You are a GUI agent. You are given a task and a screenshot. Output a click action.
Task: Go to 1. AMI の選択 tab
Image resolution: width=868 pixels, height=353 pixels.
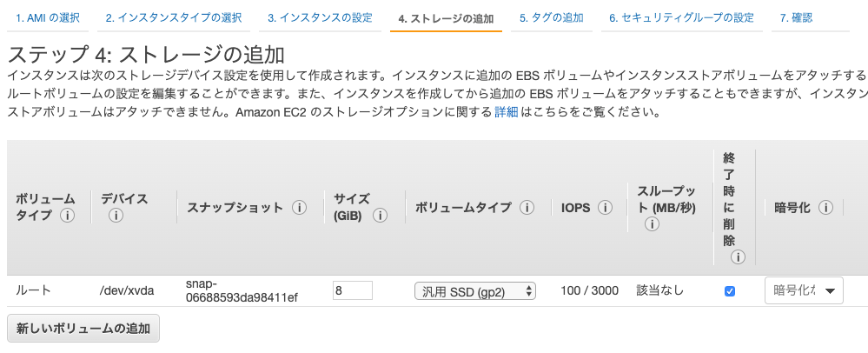(x=47, y=17)
